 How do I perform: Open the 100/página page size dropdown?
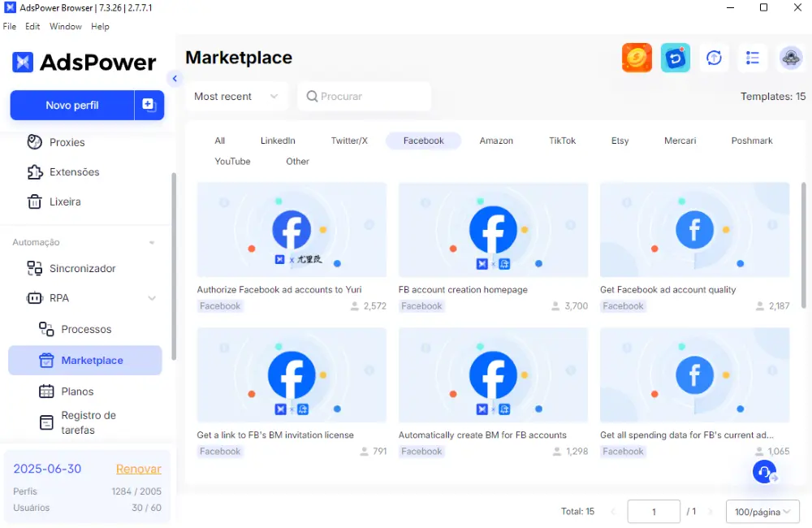coord(762,512)
